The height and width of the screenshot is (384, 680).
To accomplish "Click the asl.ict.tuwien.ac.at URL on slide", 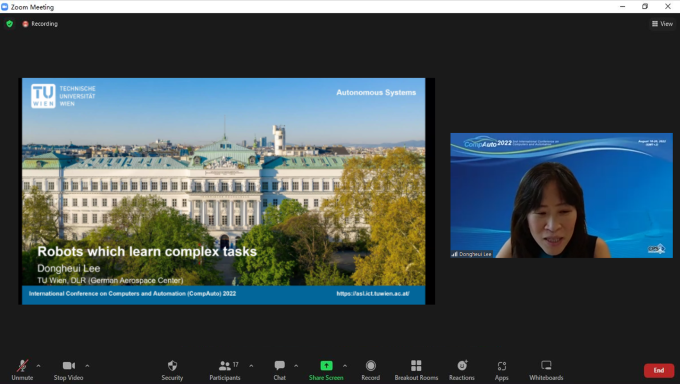I will click(373, 294).
